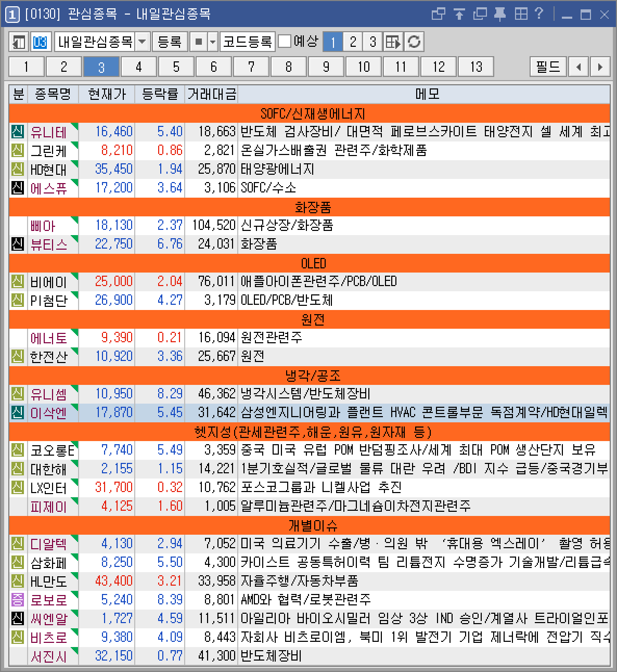The image size is (617, 672).
Task: Click the 원전관련주 memo cell
Action: point(424,338)
